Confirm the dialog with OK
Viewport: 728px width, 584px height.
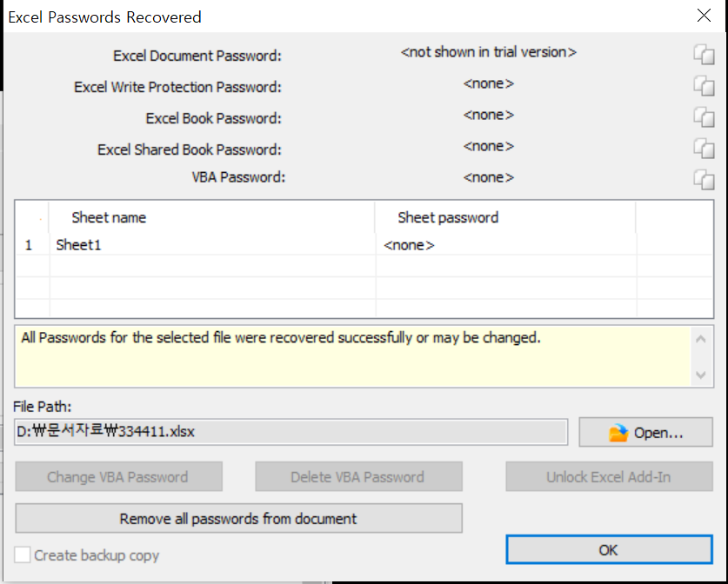(x=609, y=550)
